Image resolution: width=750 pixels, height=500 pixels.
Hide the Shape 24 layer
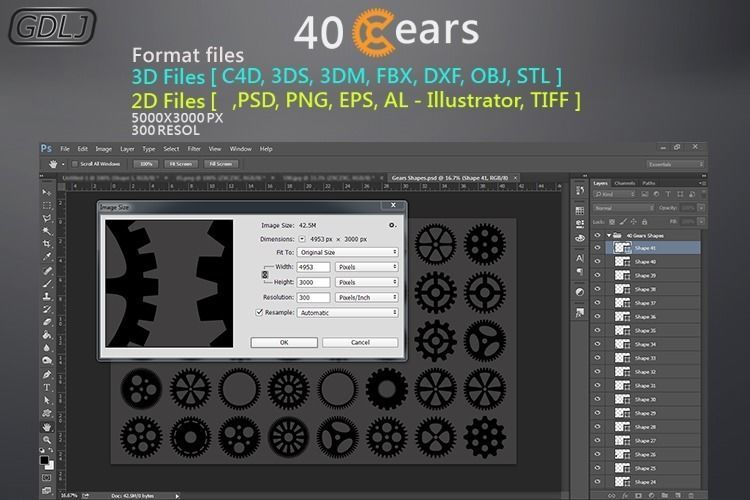[x=597, y=481]
